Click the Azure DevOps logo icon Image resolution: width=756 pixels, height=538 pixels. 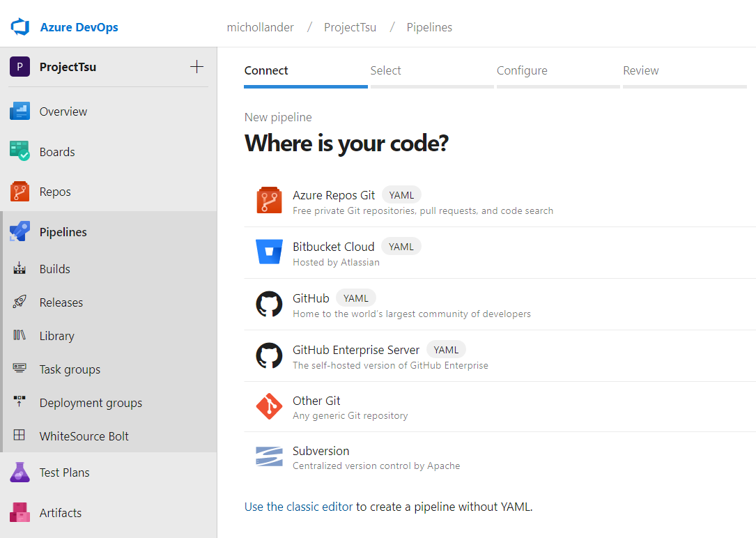pyautogui.click(x=19, y=28)
